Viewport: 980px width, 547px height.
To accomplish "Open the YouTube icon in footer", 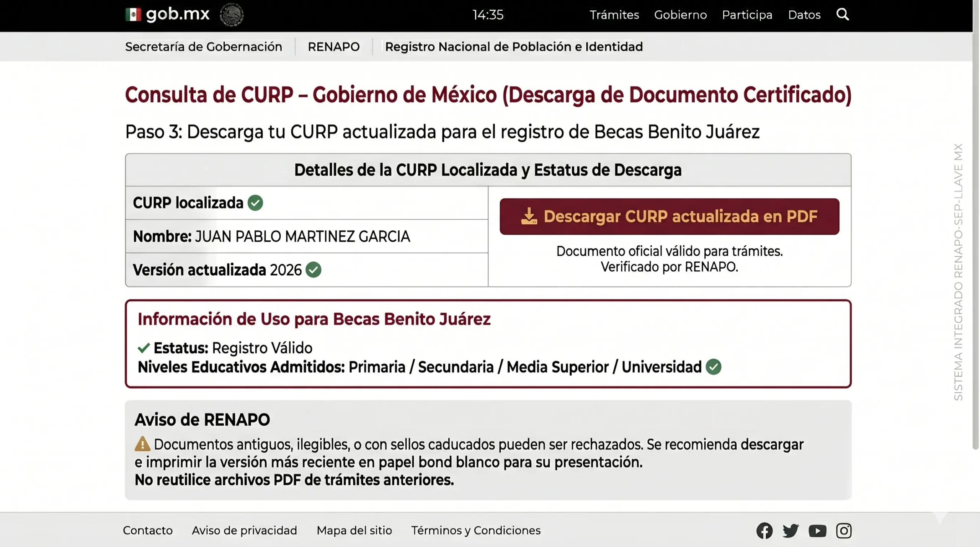I will (x=817, y=531).
